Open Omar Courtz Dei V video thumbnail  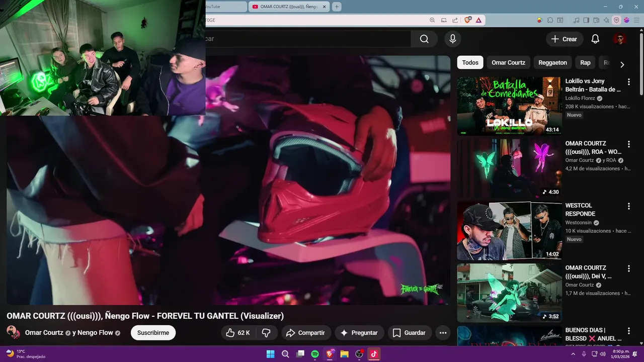point(509,293)
